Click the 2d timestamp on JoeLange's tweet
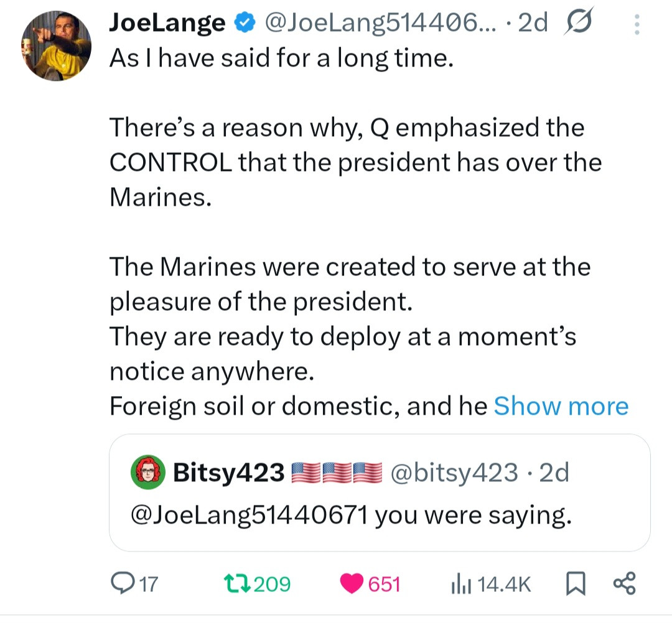672x623 pixels. [x=533, y=23]
